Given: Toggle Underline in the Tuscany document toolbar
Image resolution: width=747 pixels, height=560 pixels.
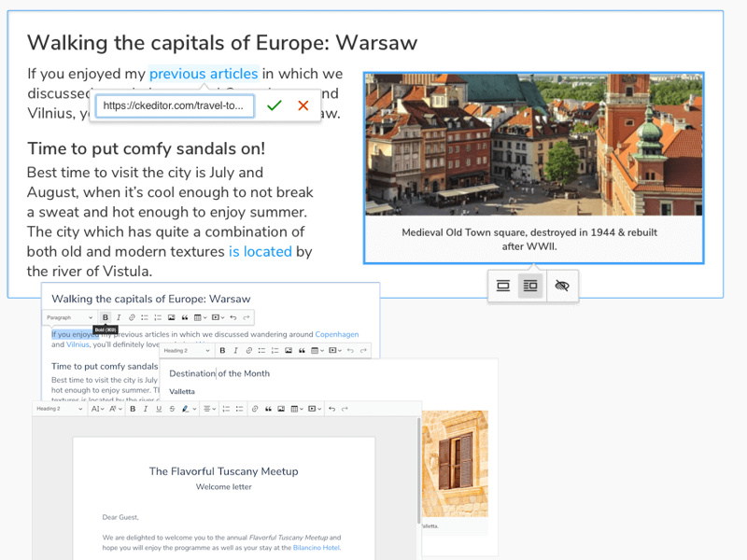Looking at the screenshot, I should [x=159, y=409].
